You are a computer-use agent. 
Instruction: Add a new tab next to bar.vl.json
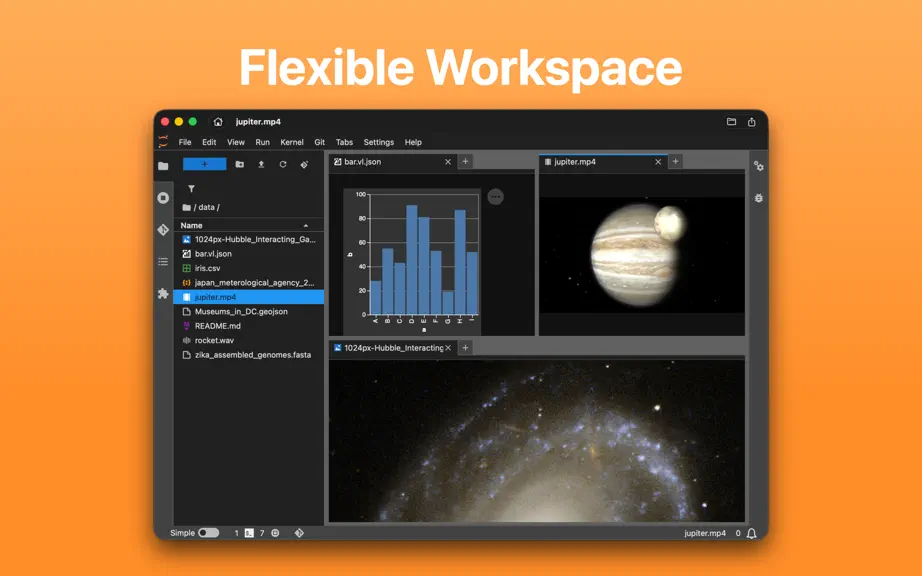(465, 161)
